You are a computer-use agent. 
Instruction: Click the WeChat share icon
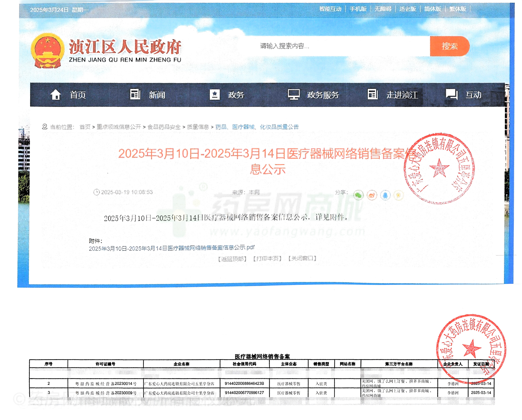[x=358, y=195]
